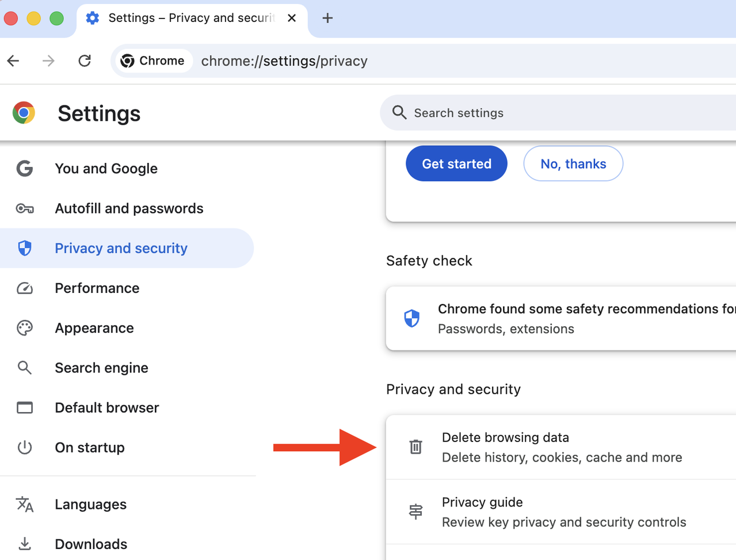Open Downloads settings
The width and height of the screenshot is (736, 560).
pyautogui.click(x=127, y=544)
